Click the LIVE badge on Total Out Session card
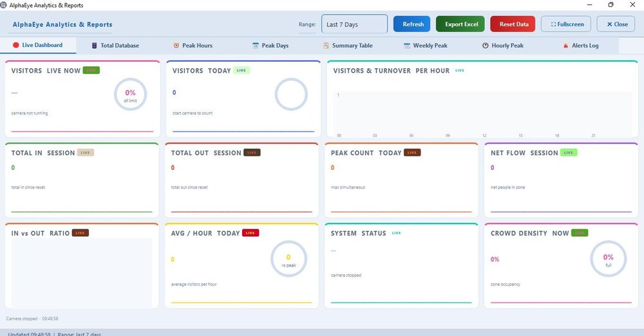The image size is (644, 336). [x=252, y=153]
